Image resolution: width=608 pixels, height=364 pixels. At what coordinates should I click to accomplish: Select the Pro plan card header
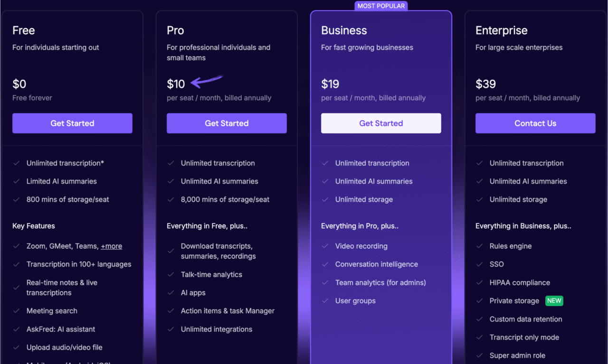click(175, 30)
